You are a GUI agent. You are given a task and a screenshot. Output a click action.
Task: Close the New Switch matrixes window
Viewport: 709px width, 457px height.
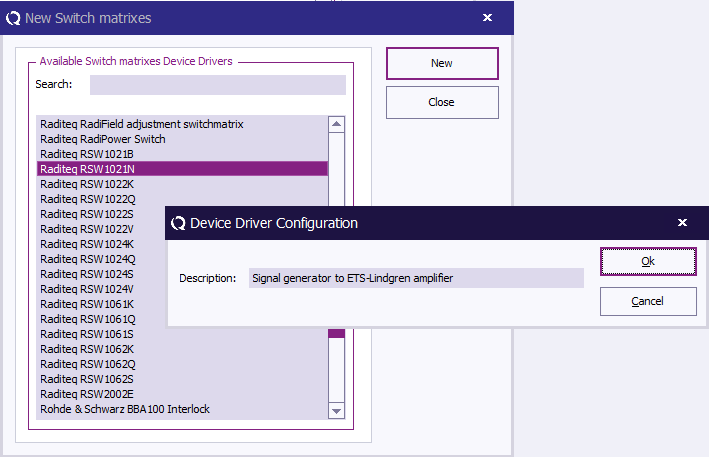[x=487, y=18]
